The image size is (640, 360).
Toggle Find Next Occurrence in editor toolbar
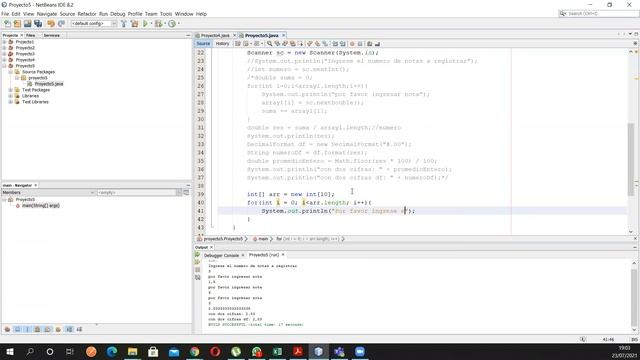[x=285, y=44]
